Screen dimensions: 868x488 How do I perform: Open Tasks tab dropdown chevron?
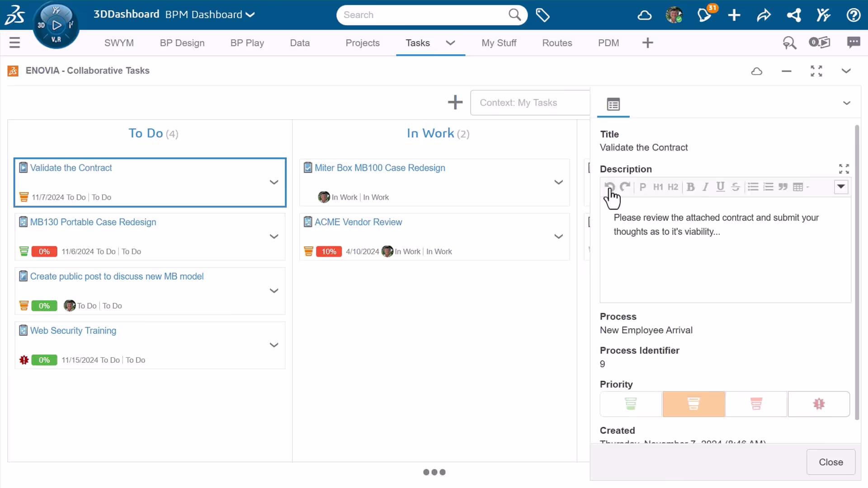450,43
